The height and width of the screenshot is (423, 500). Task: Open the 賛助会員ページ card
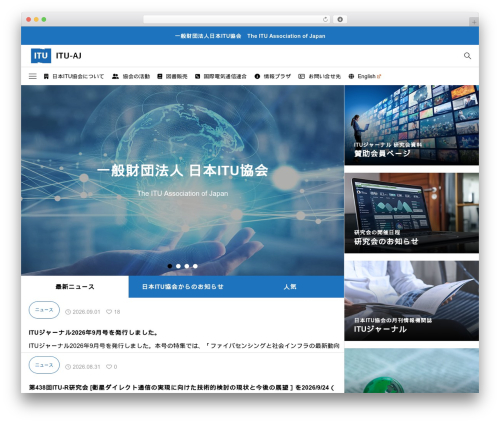click(x=412, y=125)
